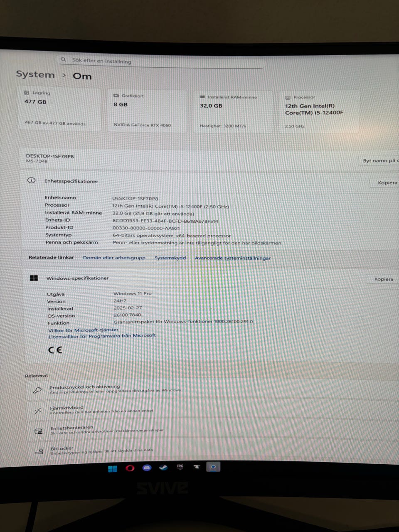This screenshot has height=532, width=399.
Task: Click the Lagring storage icon
Action: tap(27, 93)
